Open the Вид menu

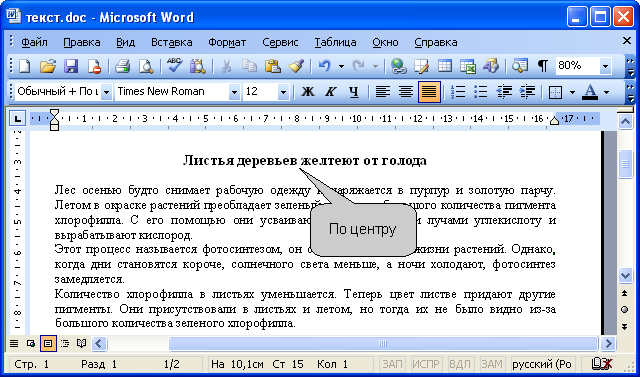pyautogui.click(x=125, y=42)
